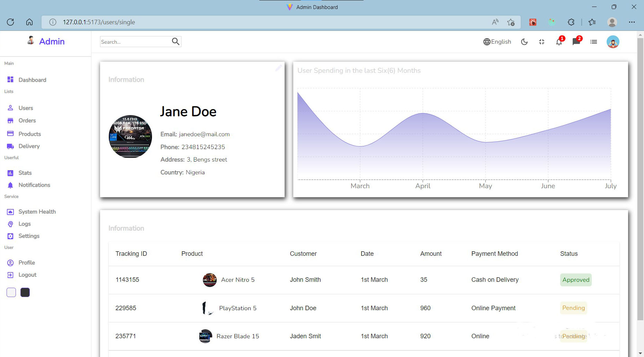Open browser favorites list icon

coord(592,22)
